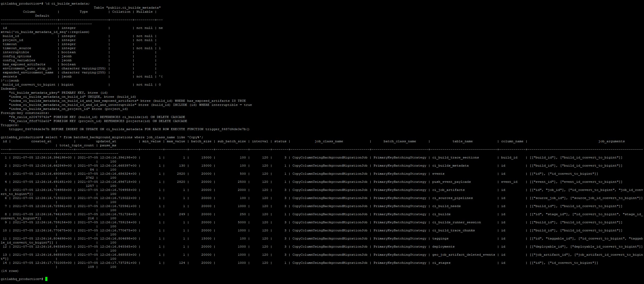The image size is (644, 284).
Task: Click the 'batch_class_name' column header
Action: [399, 141]
